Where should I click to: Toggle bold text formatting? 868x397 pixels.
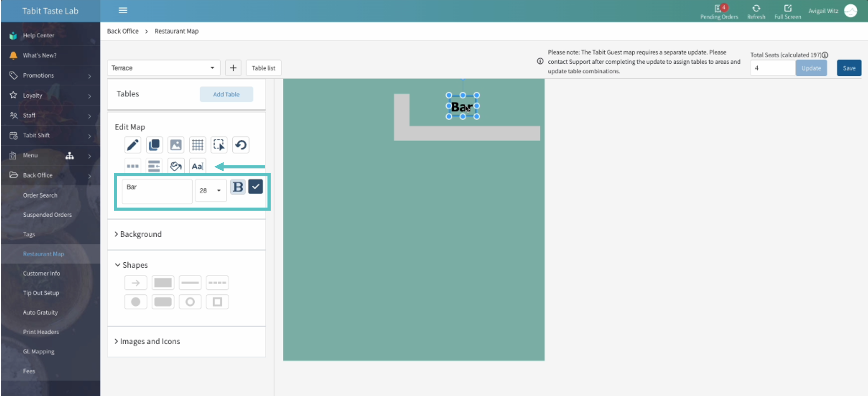click(238, 186)
